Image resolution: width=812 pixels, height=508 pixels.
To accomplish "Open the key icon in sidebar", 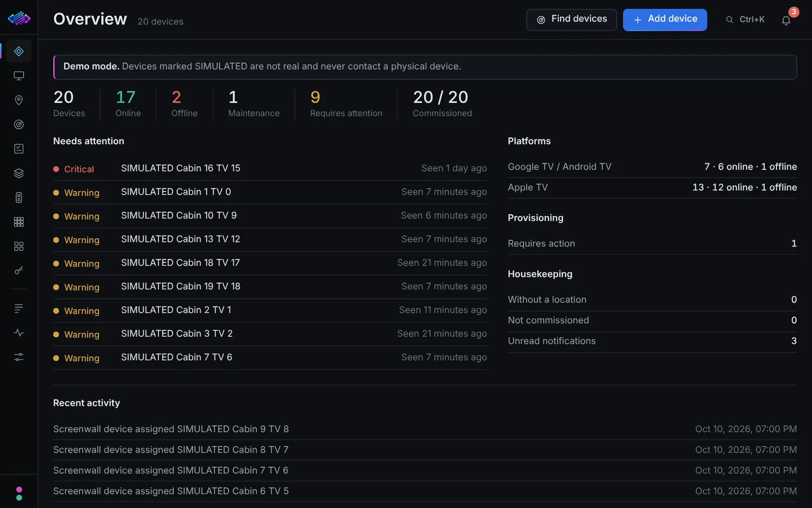I will [19, 271].
